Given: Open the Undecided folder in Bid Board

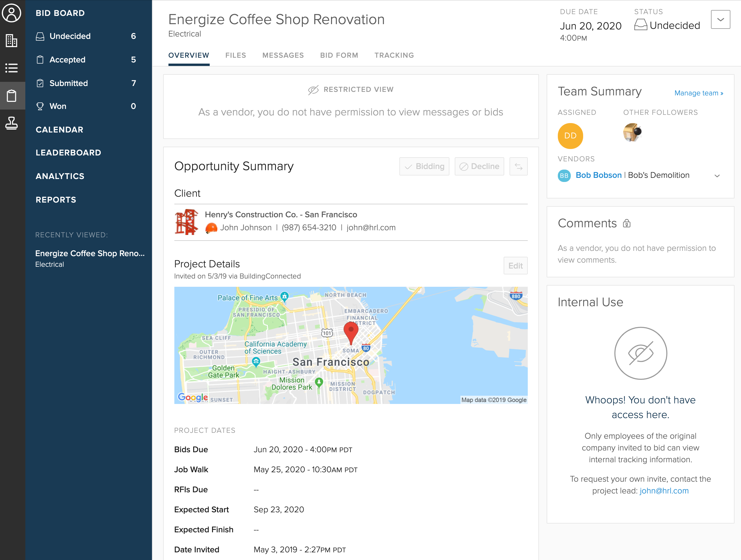Looking at the screenshot, I should pos(70,36).
